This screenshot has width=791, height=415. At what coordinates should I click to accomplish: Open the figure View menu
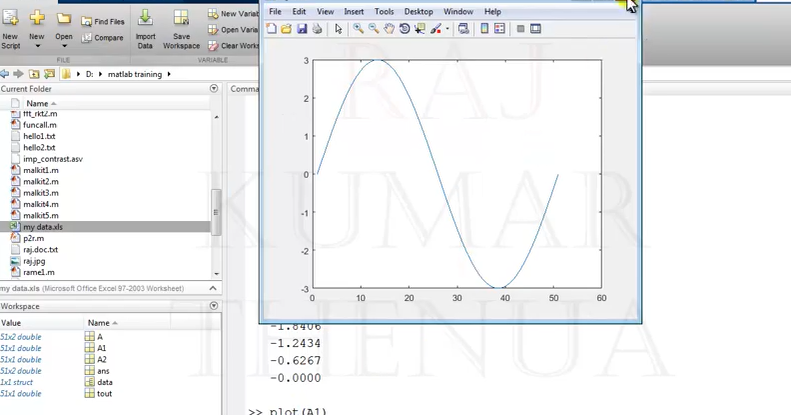[x=325, y=11]
